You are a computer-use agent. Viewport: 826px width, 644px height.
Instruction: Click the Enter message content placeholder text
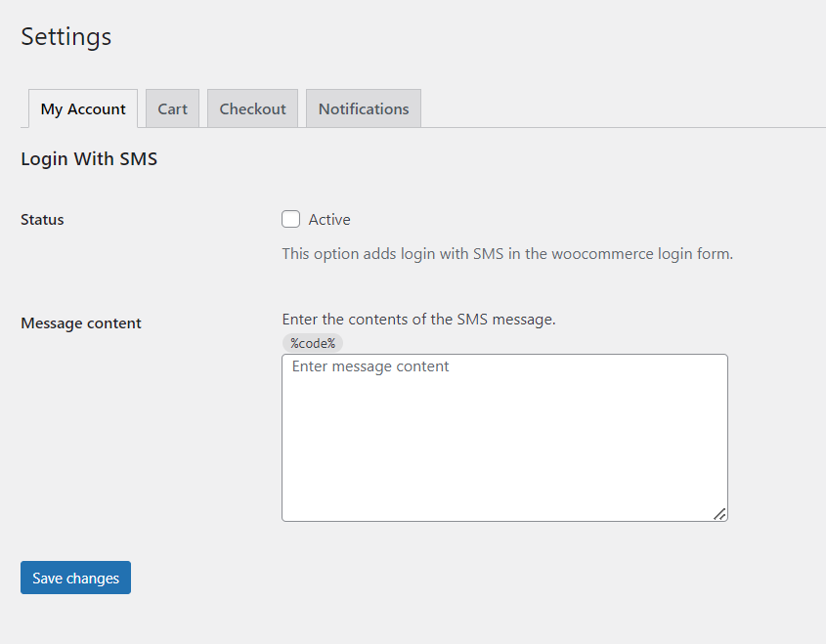pyautogui.click(x=370, y=365)
